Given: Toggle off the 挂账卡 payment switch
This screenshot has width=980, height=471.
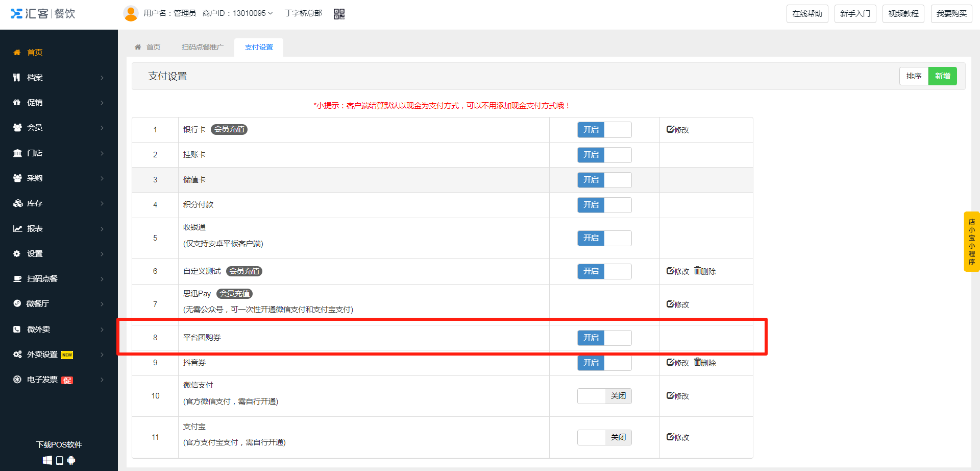Looking at the screenshot, I should [604, 155].
